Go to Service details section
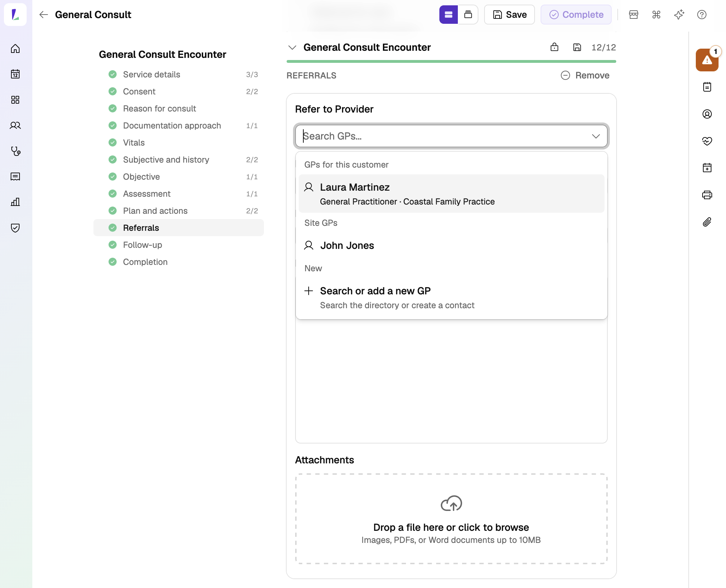Image resolution: width=726 pixels, height=588 pixels. (179, 74)
